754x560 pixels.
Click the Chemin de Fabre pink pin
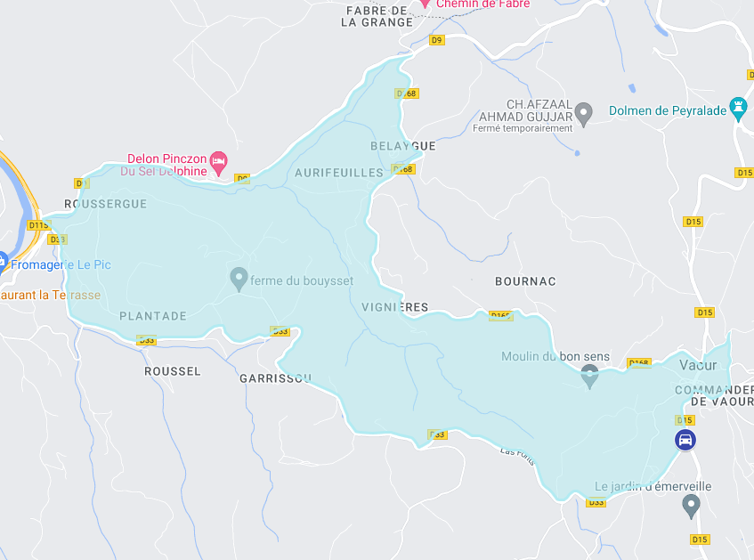pos(426,3)
